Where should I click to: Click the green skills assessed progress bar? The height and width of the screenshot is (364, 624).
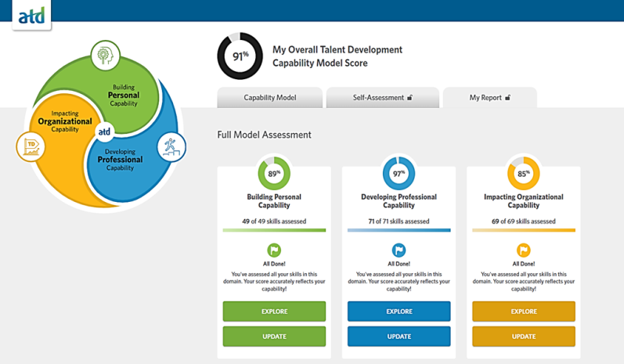pos(274,230)
